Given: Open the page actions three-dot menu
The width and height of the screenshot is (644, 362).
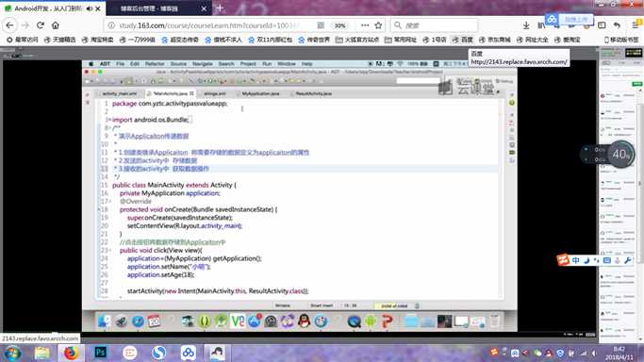Looking at the screenshot, I should tap(365, 25).
